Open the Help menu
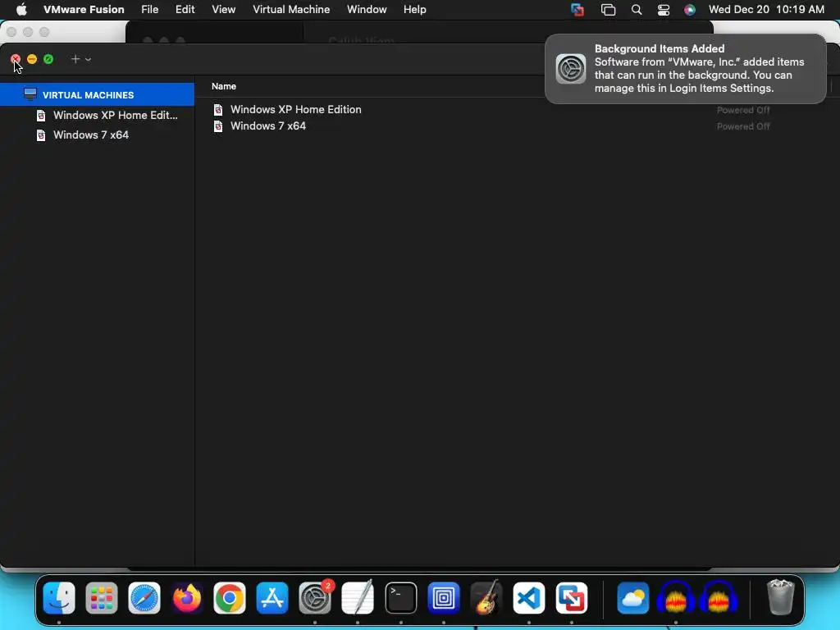 click(414, 9)
